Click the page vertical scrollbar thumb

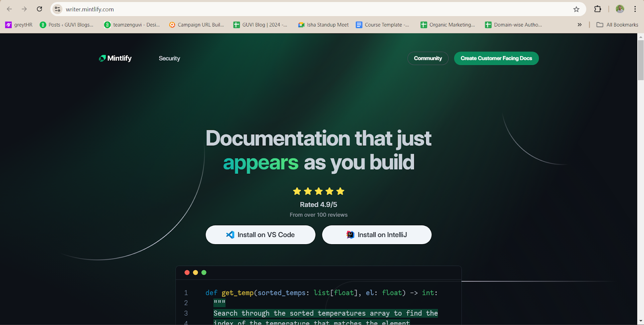pyautogui.click(x=640, y=60)
